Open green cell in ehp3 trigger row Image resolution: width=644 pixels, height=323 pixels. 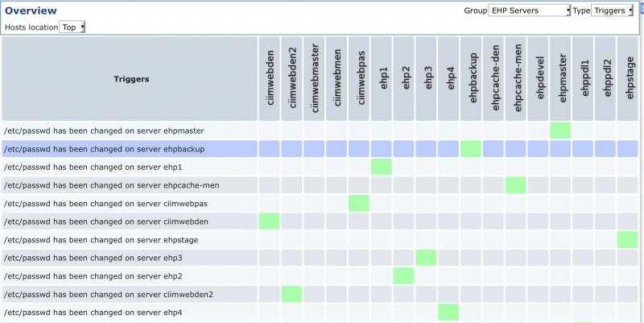[426, 258]
